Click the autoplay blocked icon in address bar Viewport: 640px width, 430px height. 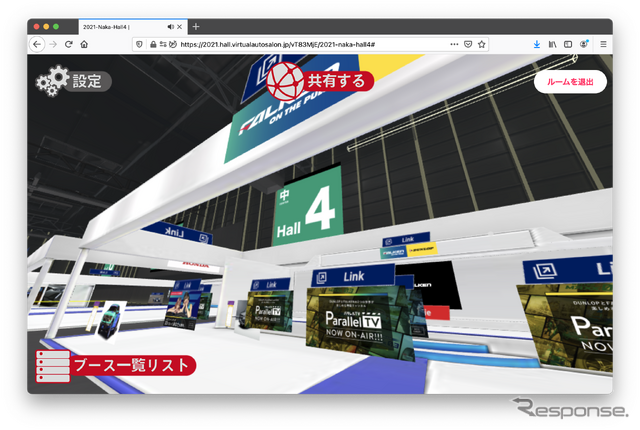pyautogui.click(x=173, y=44)
